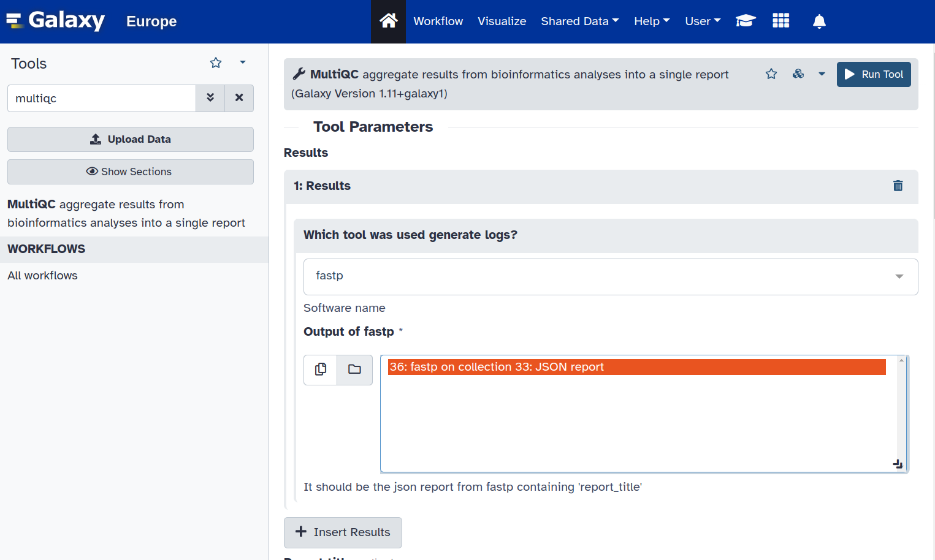Screen dimensions: 935x560
Task: Go to Galaxy home via house icon
Action: coord(388,21)
